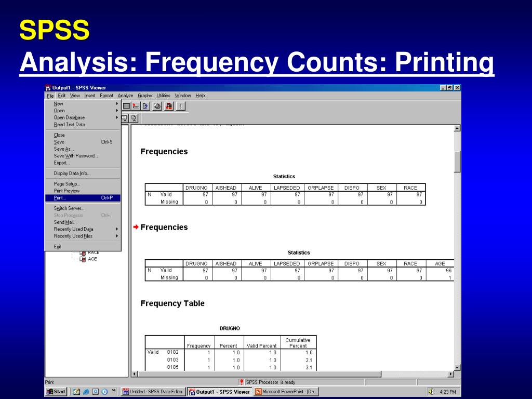Screen dimensions: 532x399
Task: Click the third quick launch icon
Action: pyautogui.click(x=96, y=392)
